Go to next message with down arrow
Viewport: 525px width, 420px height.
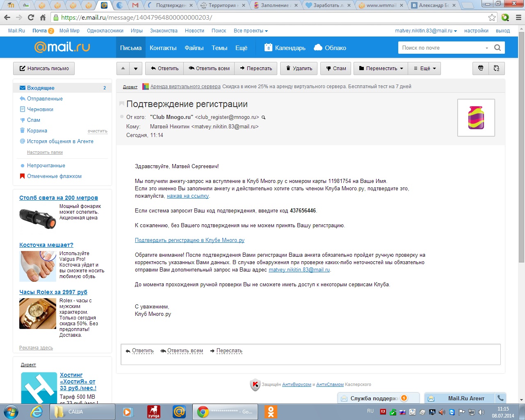(136, 68)
